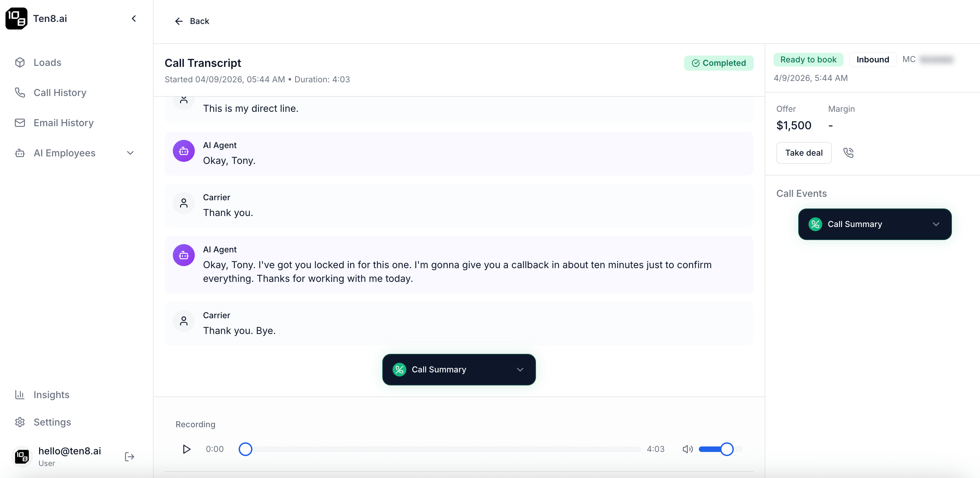Click the $1,500 offer value
This screenshot has height=478, width=980.
point(793,125)
